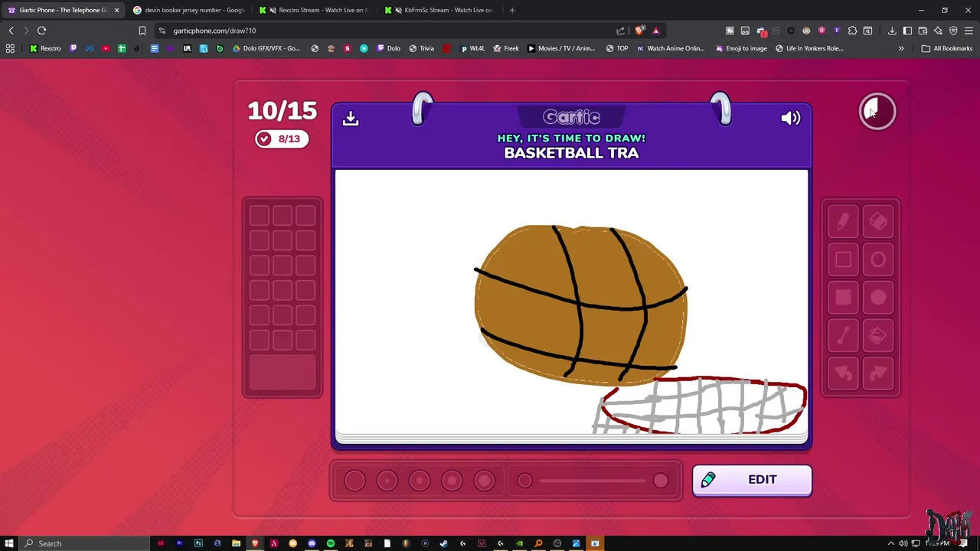Choose the empty rectangle shape tool

[x=843, y=259]
